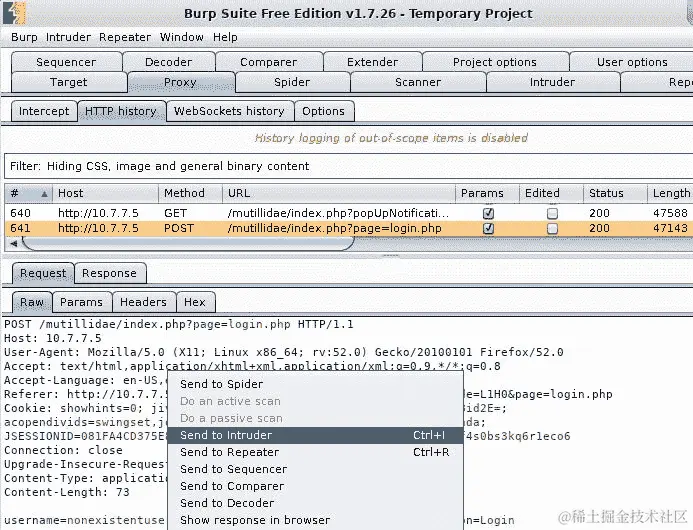This screenshot has height=530, width=693.
Task: Sort by Edited column header
Action: coord(551,193)
